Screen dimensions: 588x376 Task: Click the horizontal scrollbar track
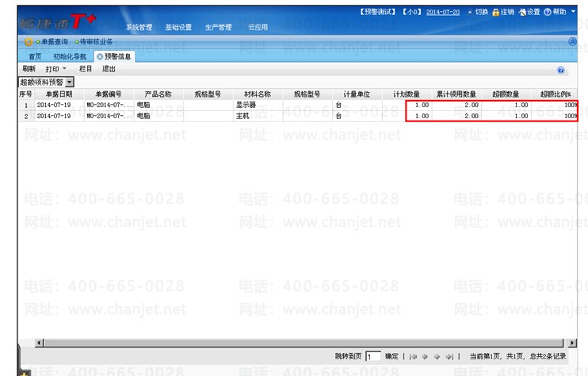303,343
